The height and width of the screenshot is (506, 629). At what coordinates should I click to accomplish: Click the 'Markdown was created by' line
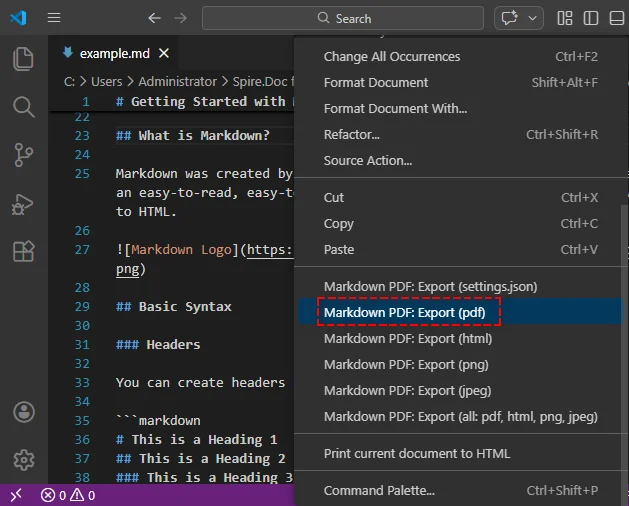(x=204, y=174)
